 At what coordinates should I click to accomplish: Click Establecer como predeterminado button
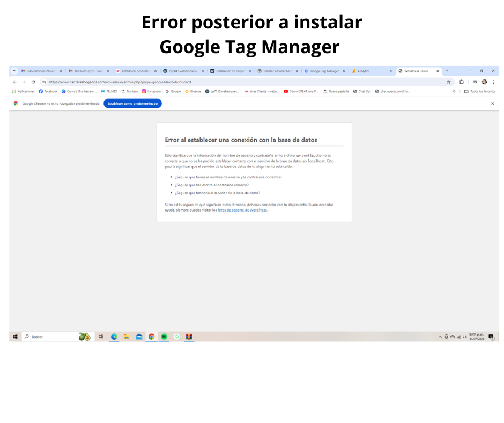point(132,104)
